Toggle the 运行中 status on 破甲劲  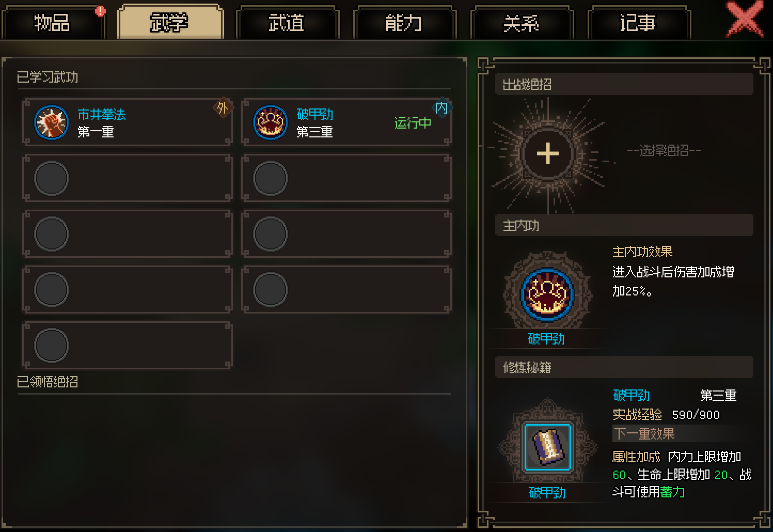413,123
